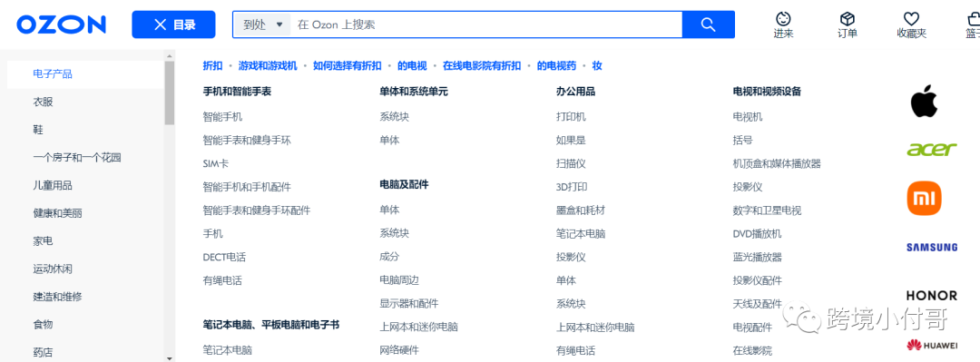Select the 食物 sidebar category
Viewport: 980px width, 362px height.
(43, 325)
